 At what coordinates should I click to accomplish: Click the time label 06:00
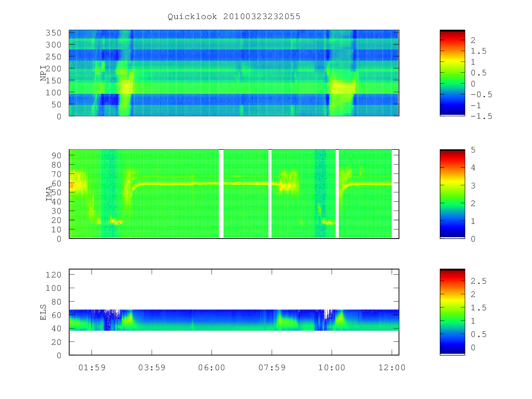(211, 368)
